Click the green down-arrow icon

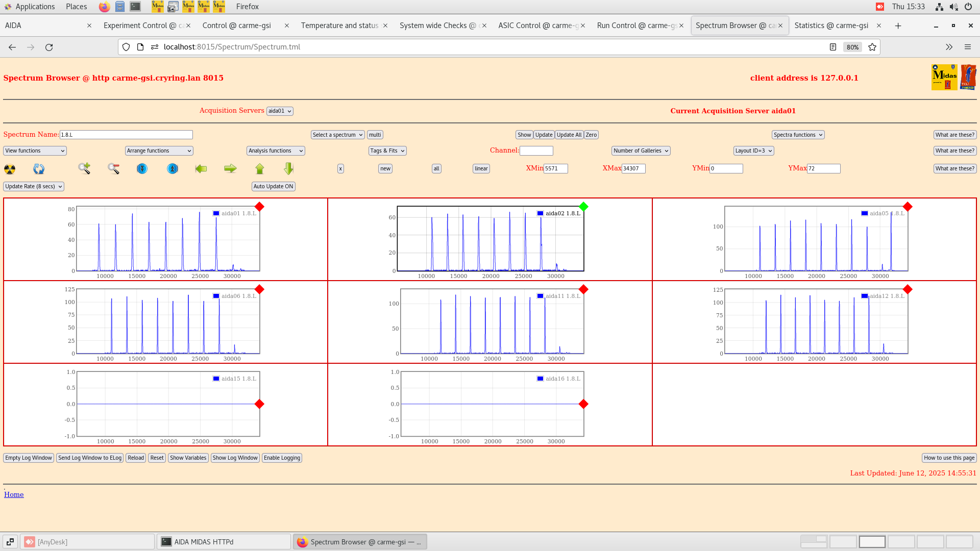(x=288, y=168)
